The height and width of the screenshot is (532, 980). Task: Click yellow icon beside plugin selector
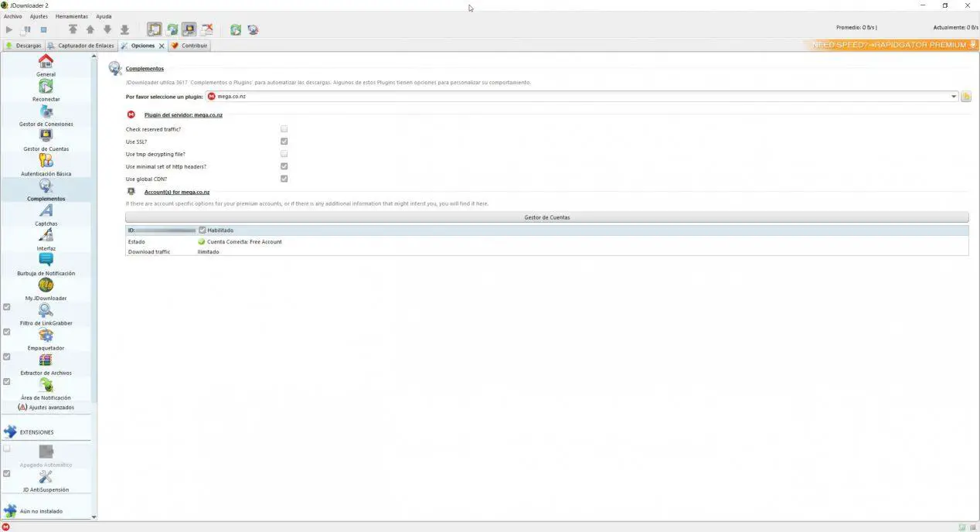tap(965, 97)
